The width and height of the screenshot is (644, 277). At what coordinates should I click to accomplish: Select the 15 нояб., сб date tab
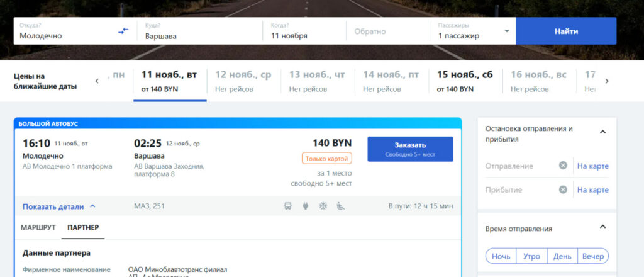[464, 81]
